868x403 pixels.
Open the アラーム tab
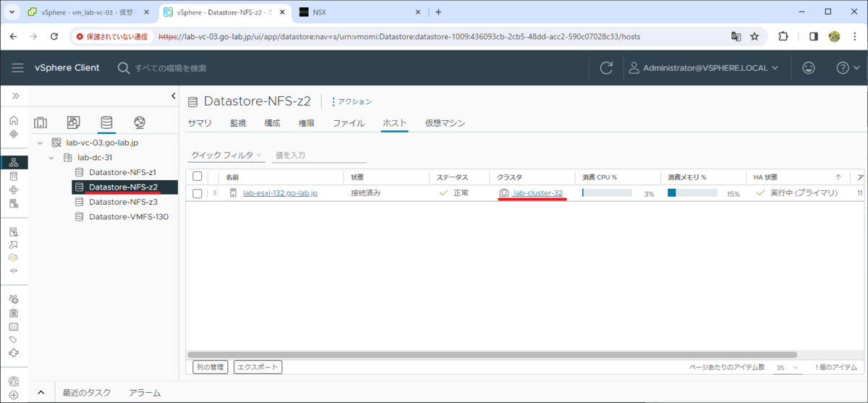(x=145, y=393)
